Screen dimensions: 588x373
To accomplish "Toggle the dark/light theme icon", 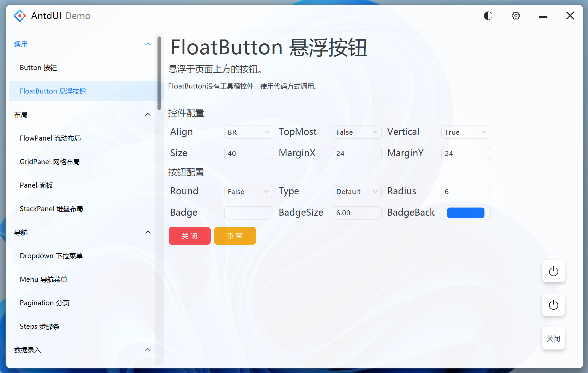I will point(488,16).
